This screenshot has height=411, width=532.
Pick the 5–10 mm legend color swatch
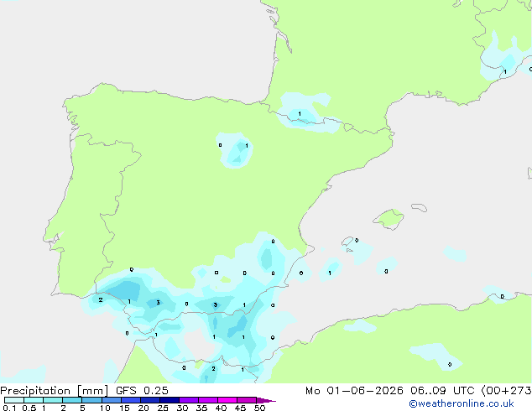coord(91,400)
